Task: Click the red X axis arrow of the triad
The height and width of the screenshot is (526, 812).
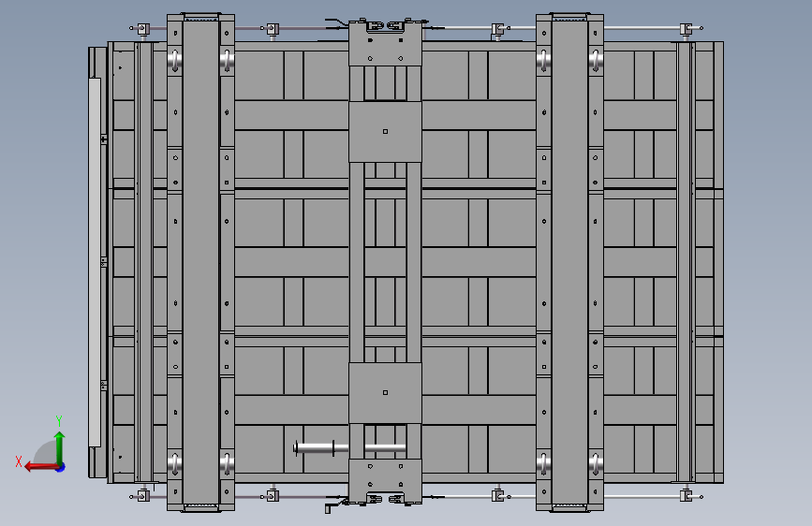Action: click(41, 467)
